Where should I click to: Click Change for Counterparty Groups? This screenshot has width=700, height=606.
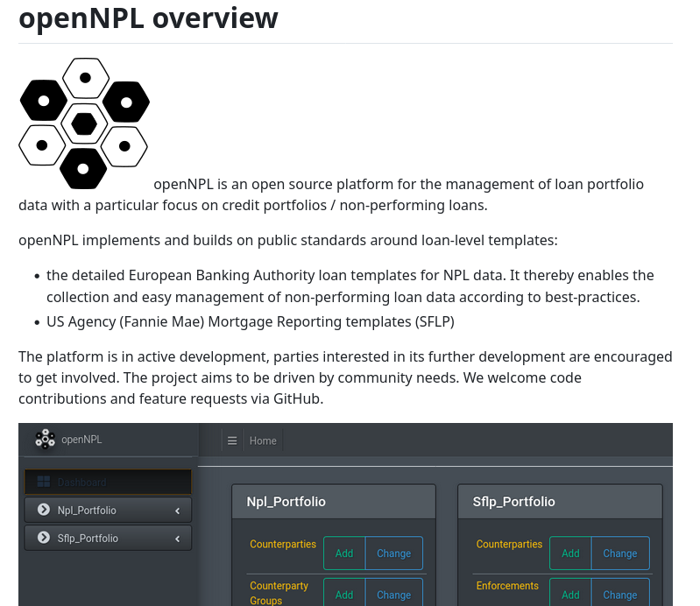point(393,594)
